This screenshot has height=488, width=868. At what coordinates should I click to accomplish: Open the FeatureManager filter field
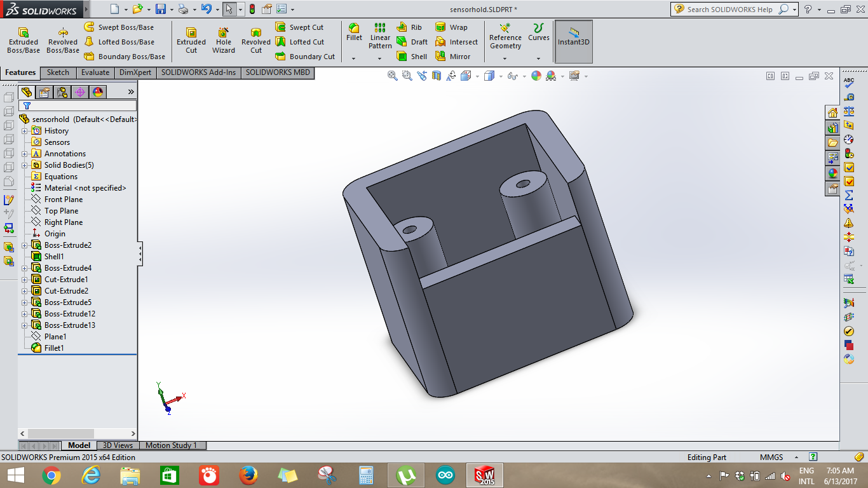pos(78,106)
